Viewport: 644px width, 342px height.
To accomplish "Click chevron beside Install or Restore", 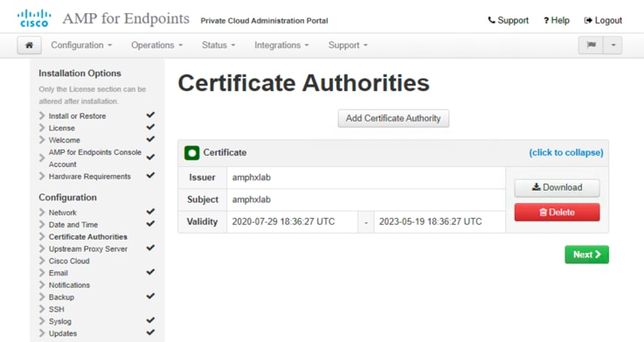I will click(42, 116).
